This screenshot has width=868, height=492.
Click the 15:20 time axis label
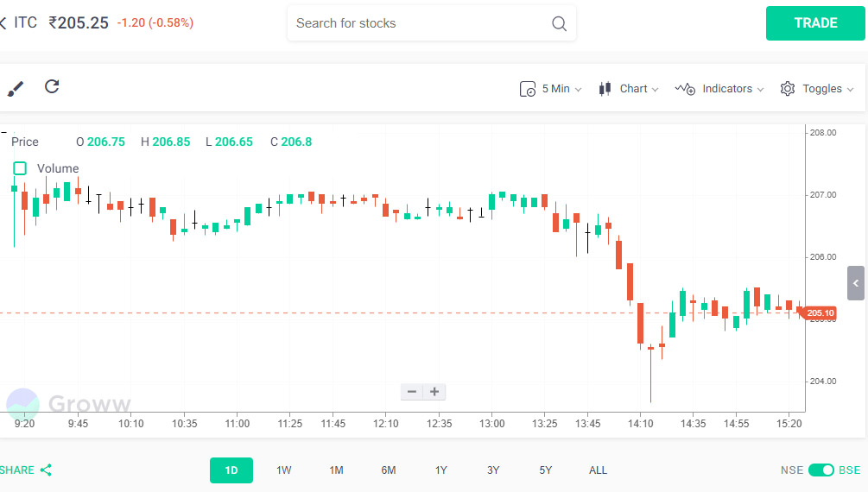[789, 423]
